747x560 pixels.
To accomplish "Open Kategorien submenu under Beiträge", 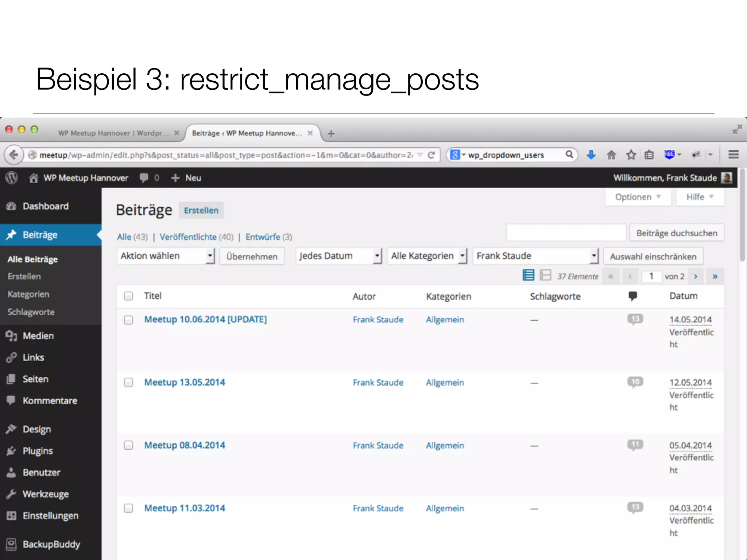I will 28,294.
